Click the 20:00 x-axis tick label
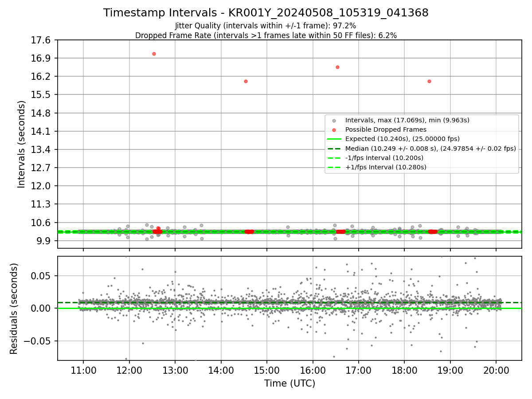The height and width of the screenshot is (399, 532). (496, 370)
